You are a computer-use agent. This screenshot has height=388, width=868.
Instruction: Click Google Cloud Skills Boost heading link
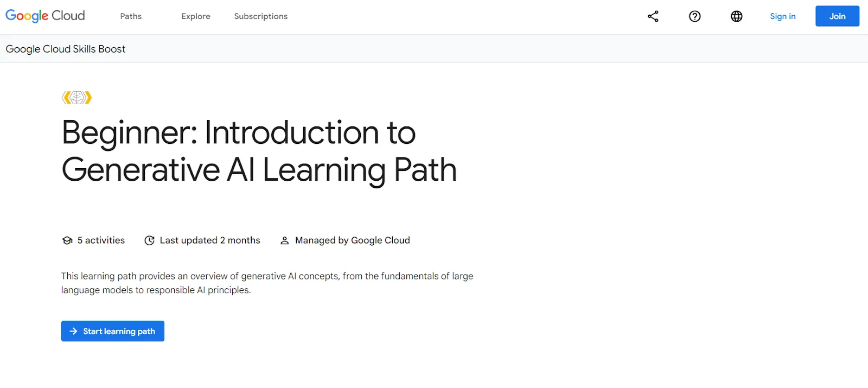[x=66, y=49]
